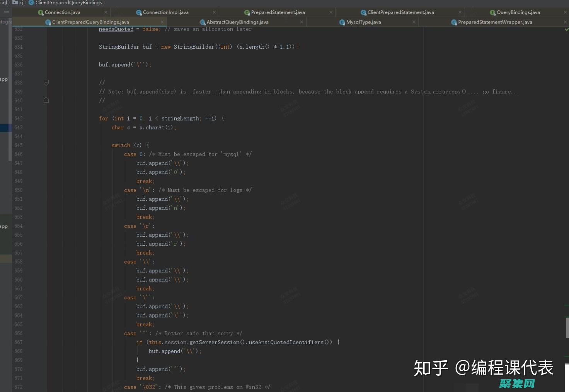Click the fold end marker at line 640
The width and height of the screenshot is (569, 392).
click(46, 100)
